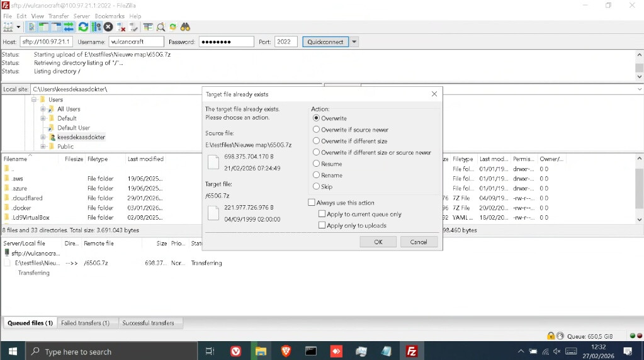Toggle processing of the transfer queue
The width and height of the screenshot is (644, 360).
(x=96, y=27)
